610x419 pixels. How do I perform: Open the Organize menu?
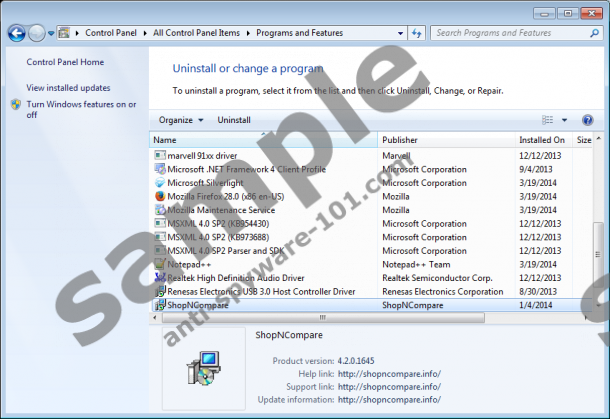pos(181,120)
